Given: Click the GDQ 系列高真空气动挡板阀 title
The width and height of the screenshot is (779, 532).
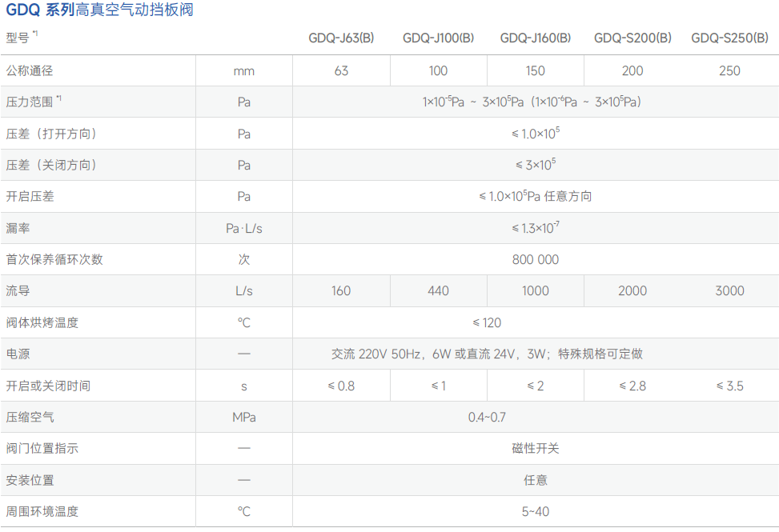Looking at the screenshot, I should coord(99,10).
